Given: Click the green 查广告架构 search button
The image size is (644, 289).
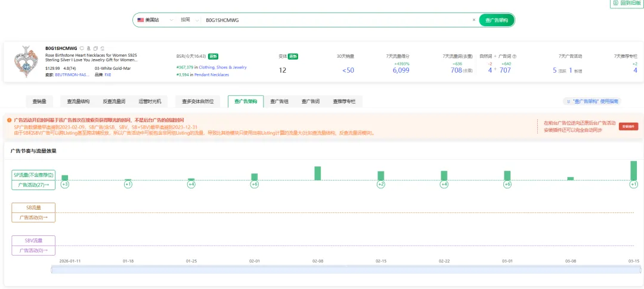Looking at the screenshot, I should (496, 20).
